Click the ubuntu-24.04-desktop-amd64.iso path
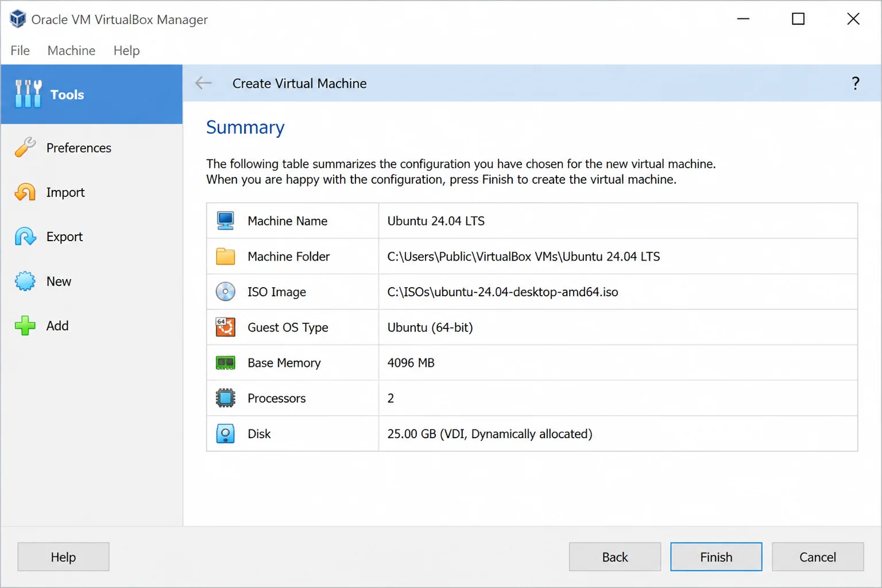Screen dimensions: 882x588 pos(502,292)
